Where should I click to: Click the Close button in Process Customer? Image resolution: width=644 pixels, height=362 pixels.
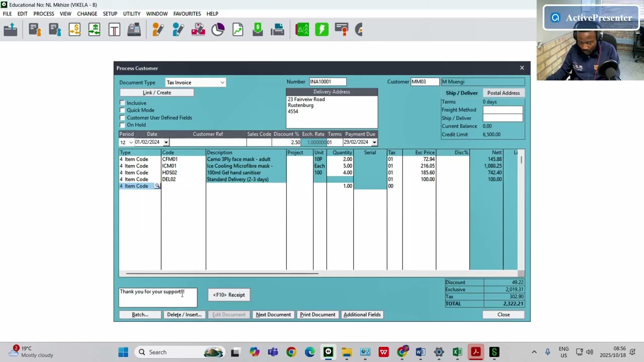[503, 315]
